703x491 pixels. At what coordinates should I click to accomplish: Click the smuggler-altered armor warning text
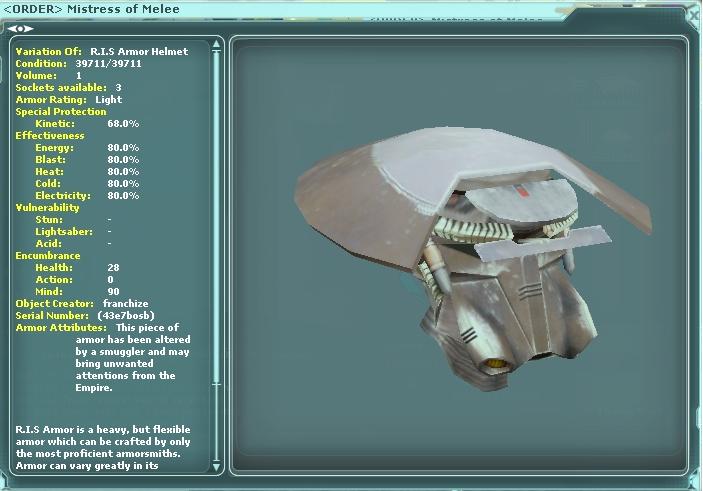click(x=133, y=357)
